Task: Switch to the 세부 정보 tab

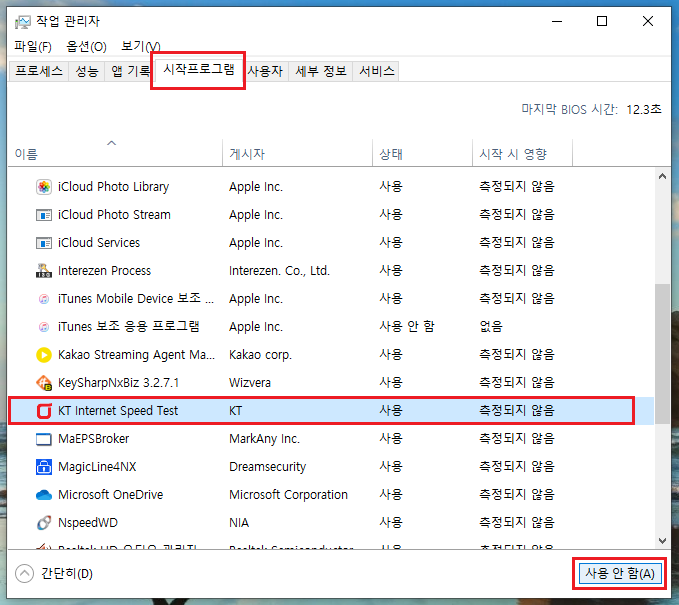Action: click(321, 71)
